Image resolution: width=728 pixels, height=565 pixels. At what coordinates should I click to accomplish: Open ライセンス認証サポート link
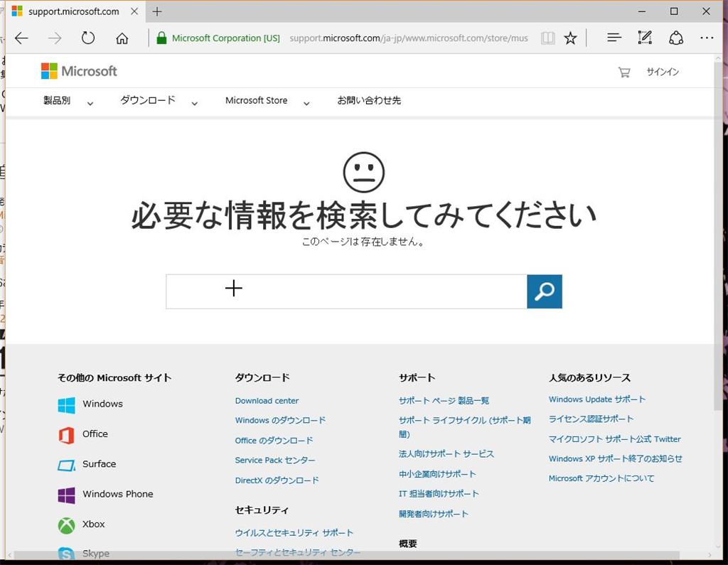tap(591, 419)
